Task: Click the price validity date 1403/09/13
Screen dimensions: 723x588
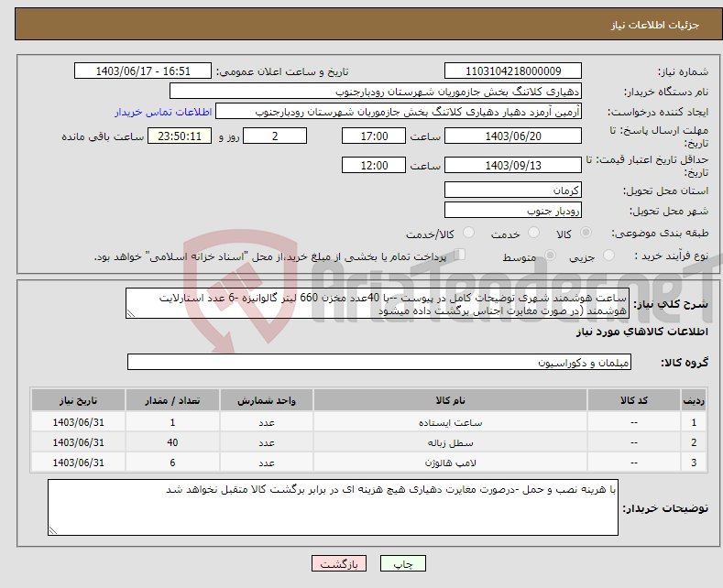Action: (x=513, y=165)
